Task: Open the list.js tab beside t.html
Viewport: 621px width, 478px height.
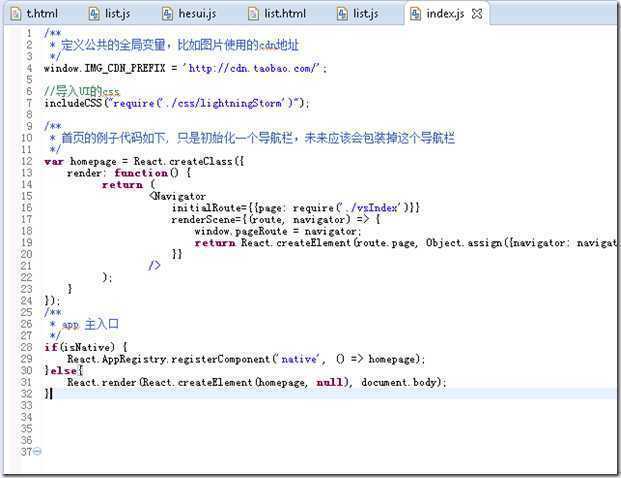Action: 110,14
